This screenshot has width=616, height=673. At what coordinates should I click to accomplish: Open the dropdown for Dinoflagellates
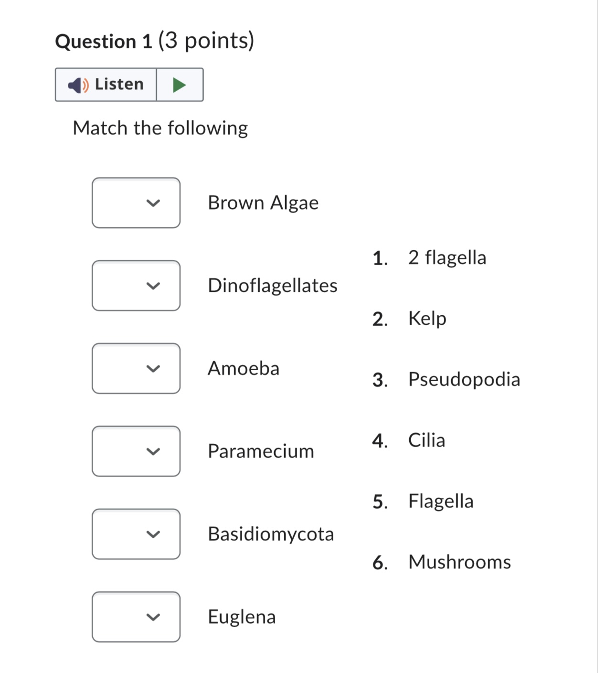pos(136,286)
